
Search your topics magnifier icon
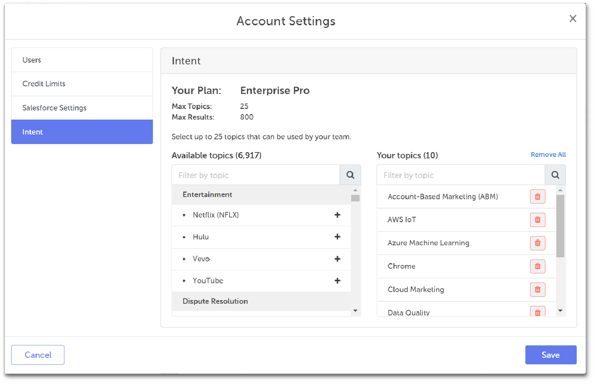(555, 175)
